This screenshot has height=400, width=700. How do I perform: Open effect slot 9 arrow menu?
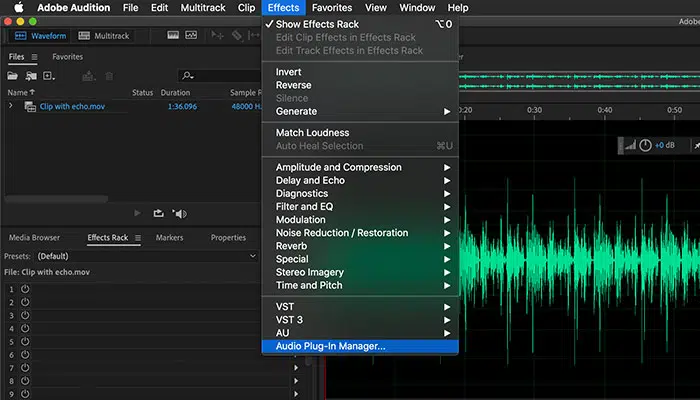click(296, 394)
